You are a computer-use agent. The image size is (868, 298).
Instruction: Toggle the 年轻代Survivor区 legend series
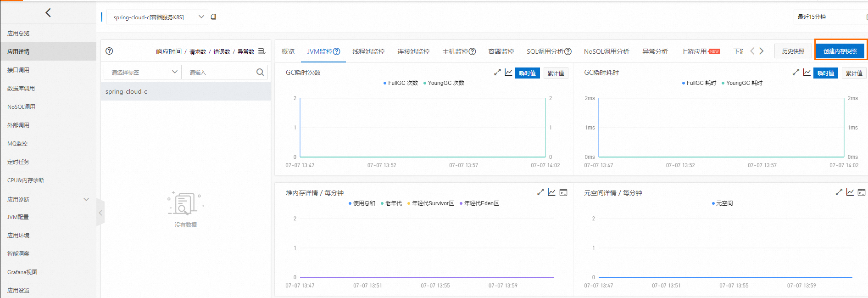(431, 203)
